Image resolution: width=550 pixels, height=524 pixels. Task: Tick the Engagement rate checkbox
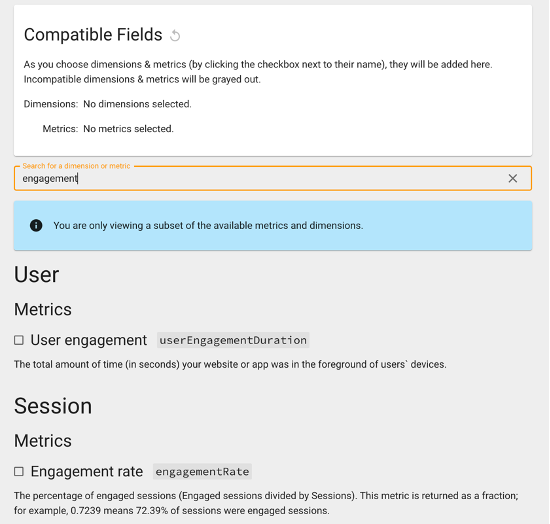coord(19,472)
